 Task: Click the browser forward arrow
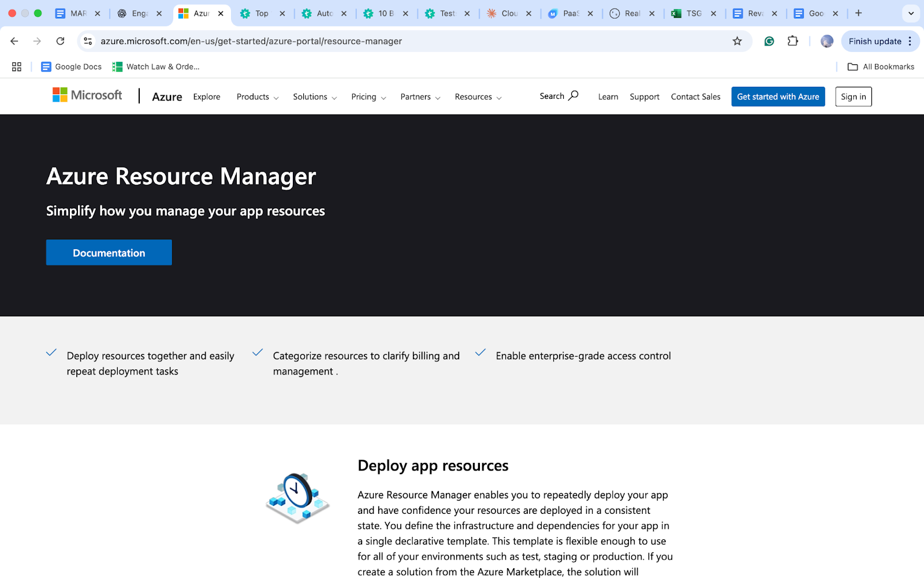click(x=37, y=41)
